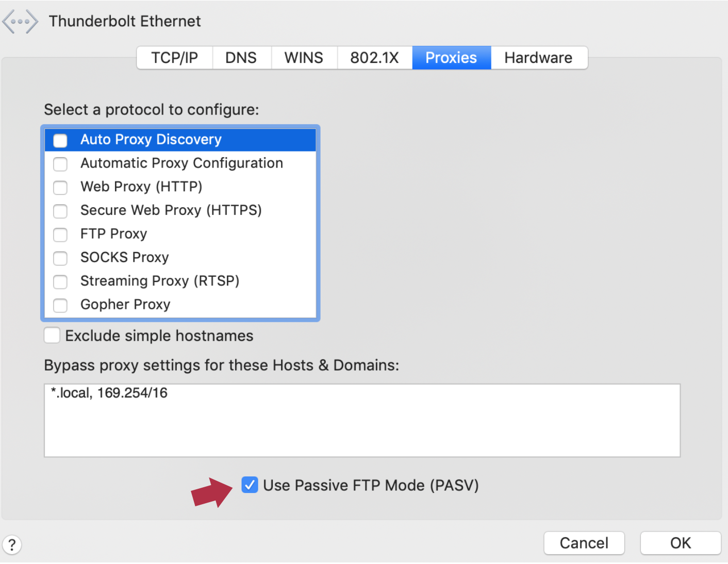Enable the SOCKS Proxy protocol
This screenshot has width=728, height=564.
[60, 258]
